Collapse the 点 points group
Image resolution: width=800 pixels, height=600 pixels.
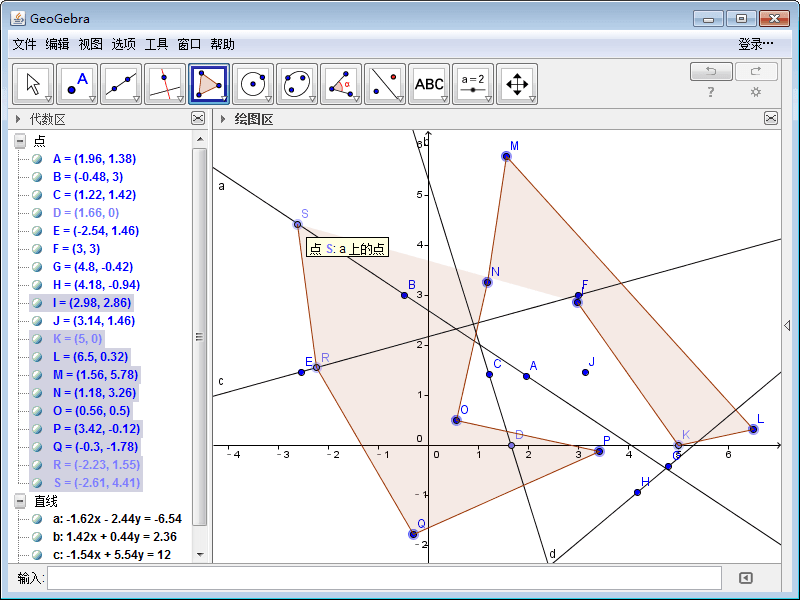pyautogui.click(x=20, y=141)
